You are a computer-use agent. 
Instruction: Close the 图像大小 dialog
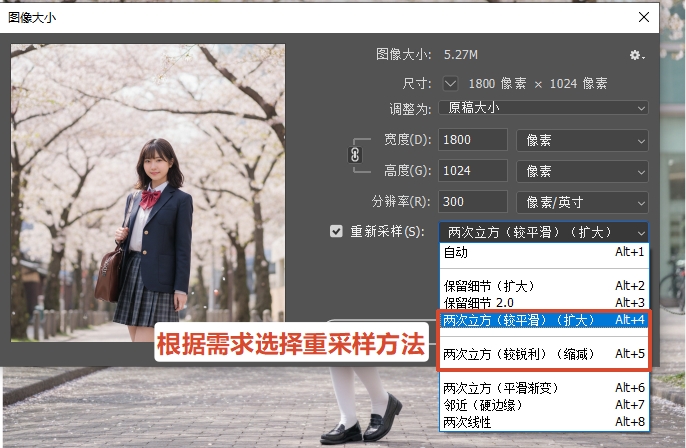click(x=644, y=17)
